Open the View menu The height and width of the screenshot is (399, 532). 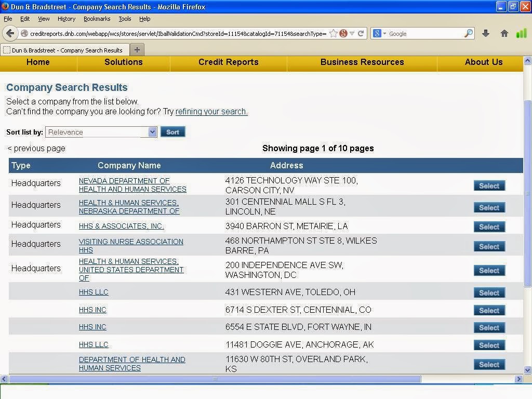[x=44, y=19]
